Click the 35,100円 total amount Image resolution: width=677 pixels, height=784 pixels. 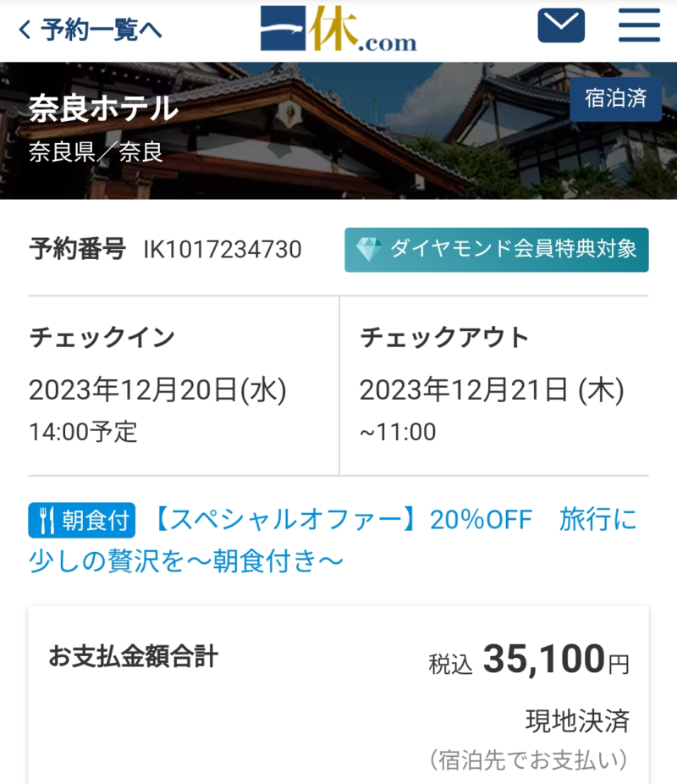[554, 661]
